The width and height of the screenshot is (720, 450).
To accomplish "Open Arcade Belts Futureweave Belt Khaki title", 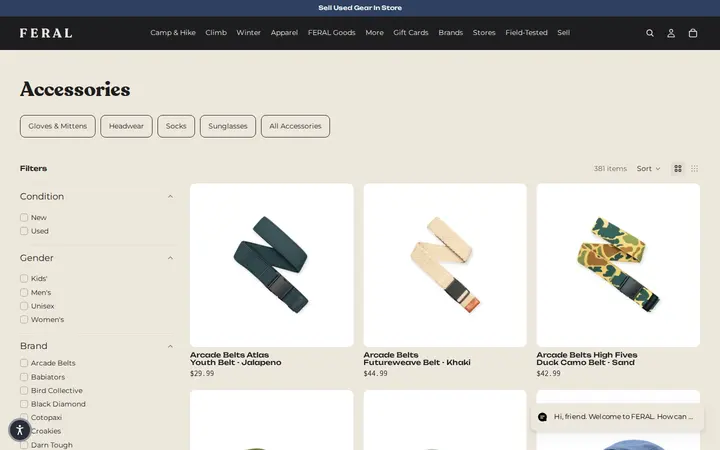I will [x=417, y=359].
